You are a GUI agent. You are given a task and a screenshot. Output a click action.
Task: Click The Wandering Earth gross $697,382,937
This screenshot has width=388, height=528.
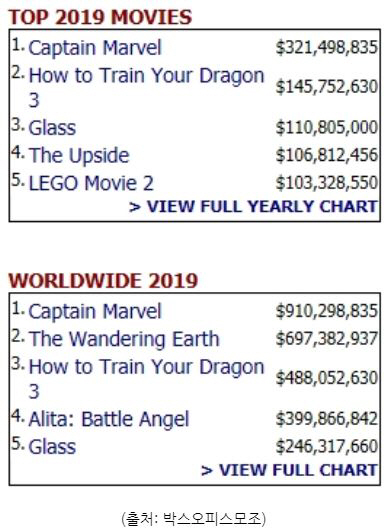pos(327,338)
